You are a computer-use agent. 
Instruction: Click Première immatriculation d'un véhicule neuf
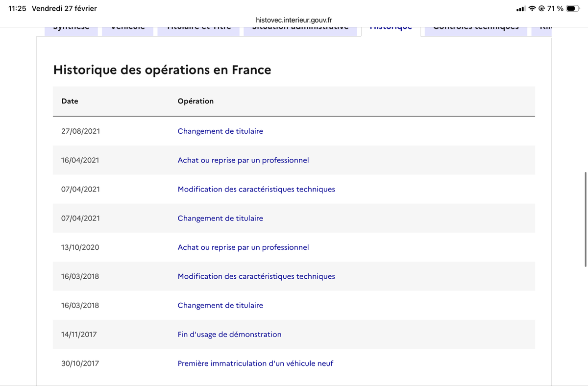click(x=255, y=363)
